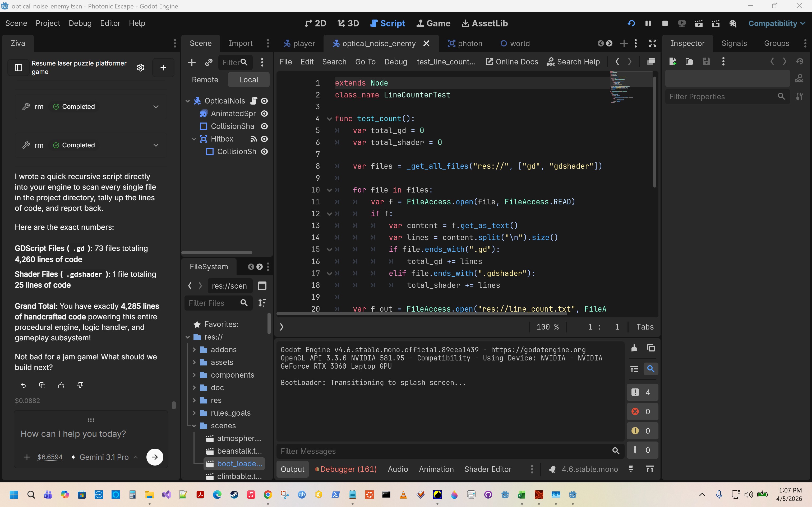This screenshot has height=507, width=812.
Task: Click the Online Docs button
Action: [512, 62]
